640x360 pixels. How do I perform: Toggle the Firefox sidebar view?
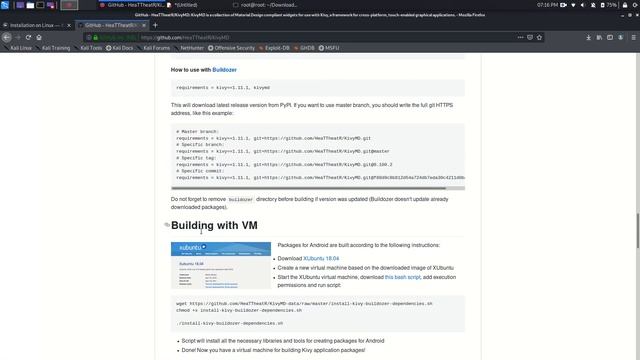(x=610, y=37)
